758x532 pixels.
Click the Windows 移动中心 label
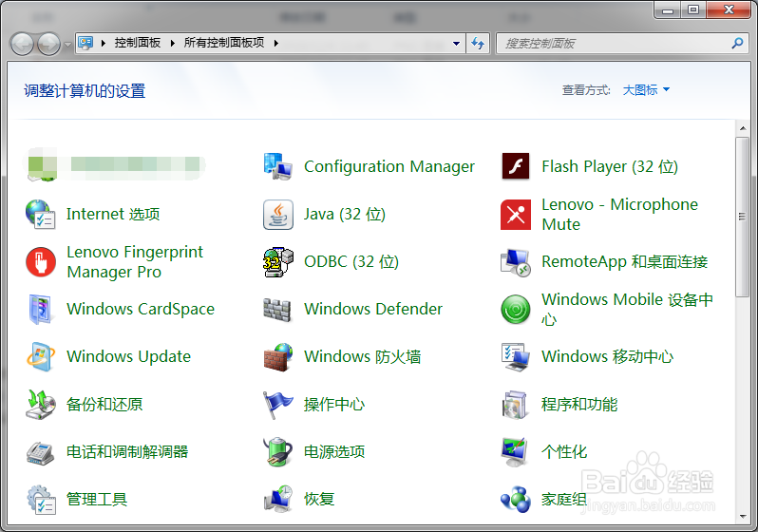607,356
